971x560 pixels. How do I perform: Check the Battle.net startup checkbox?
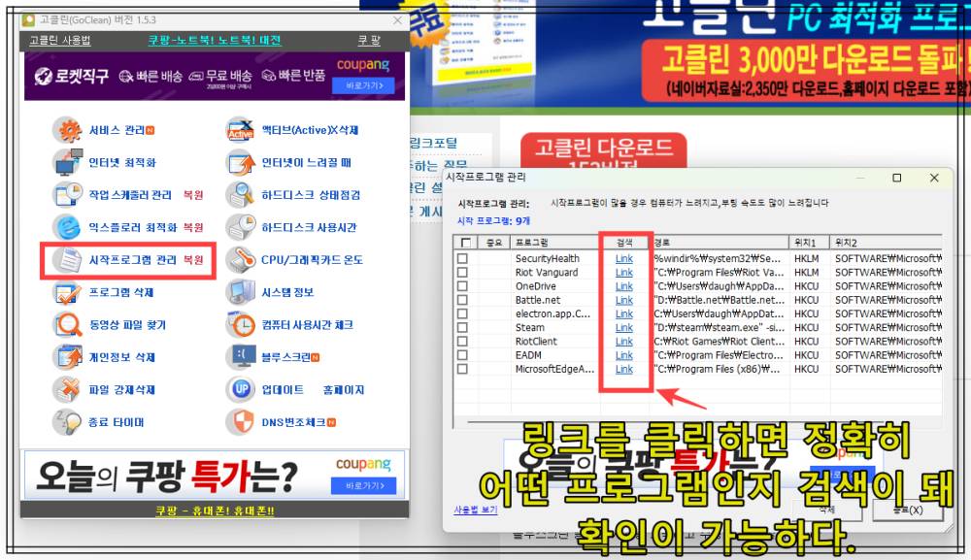[x=462, y=300]
